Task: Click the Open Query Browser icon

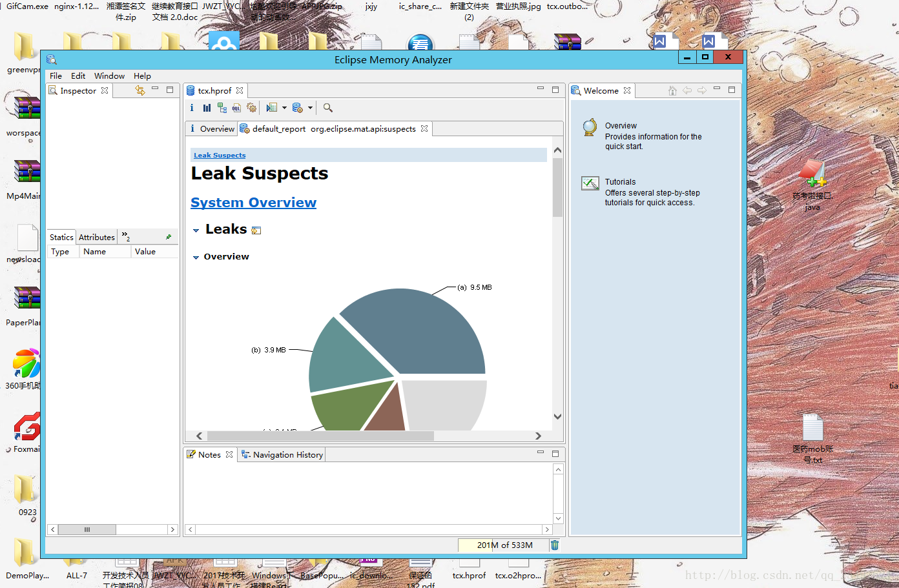Action: click(x=297, y=108)
